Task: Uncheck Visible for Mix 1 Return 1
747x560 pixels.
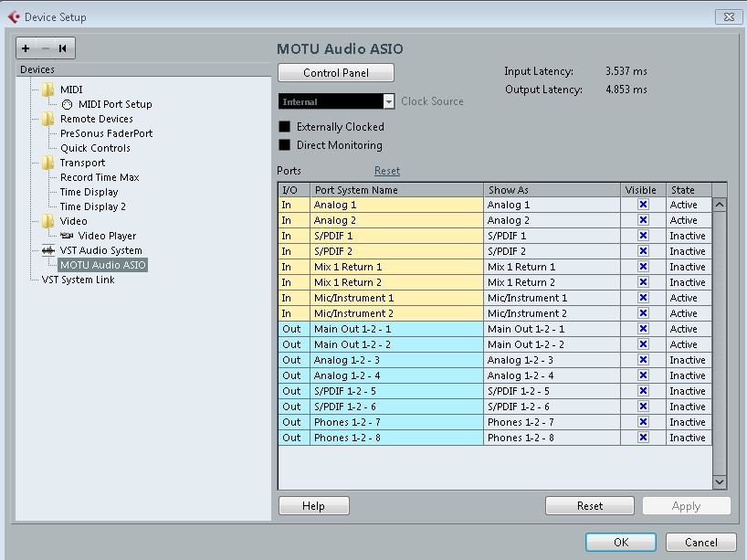Action: point(643,267)
